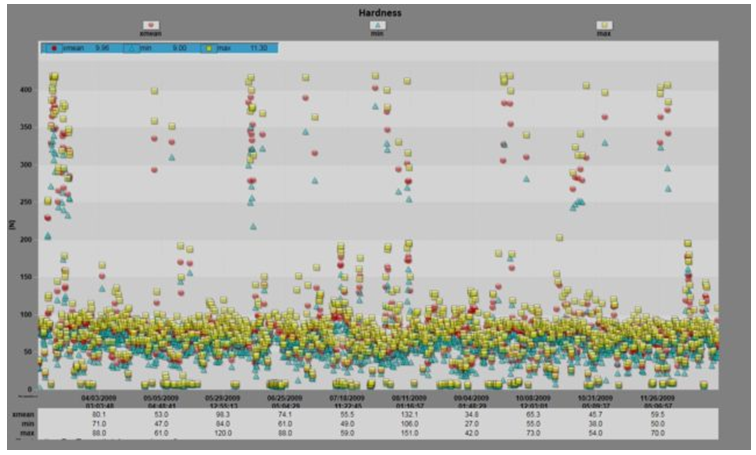Click max cell 151.0 under 08/11/2009
This screenshot has width=756, height=455.
click(x=409, y=433)
